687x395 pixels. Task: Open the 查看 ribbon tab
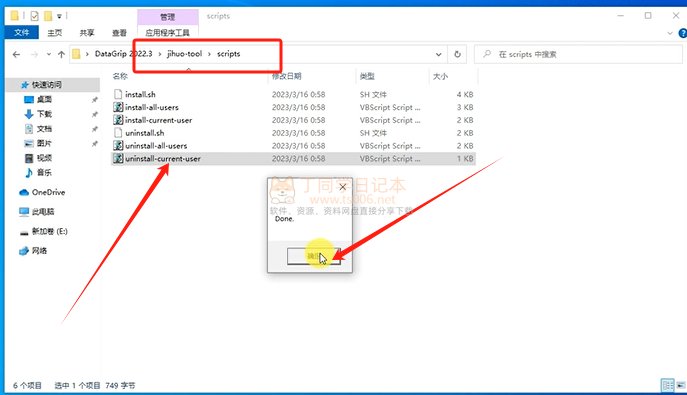click(x=119, y=33)
